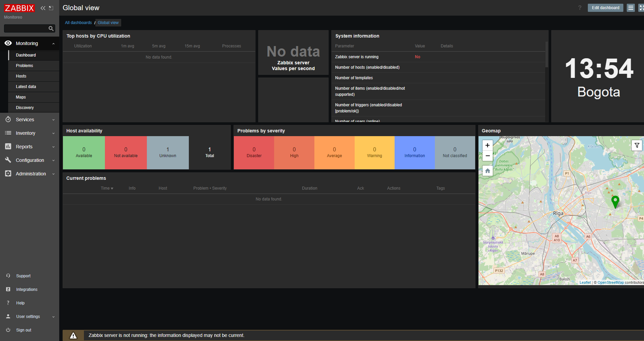Open the dashboard hamburger menu icon
This screenshot has height=341, width=644.
point(630,7)
